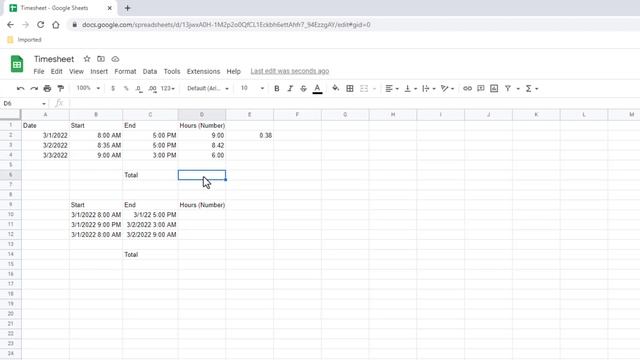Reload the page
Viewport: 640px width, 360px height.
point(40,25)
